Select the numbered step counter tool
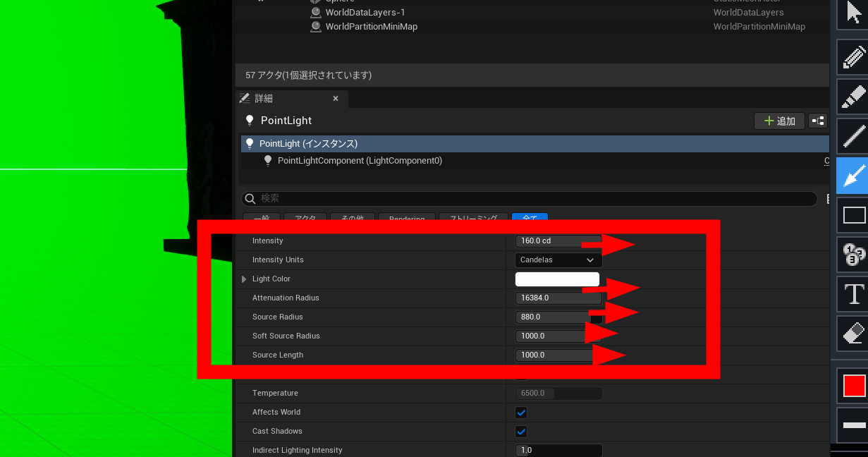Image resolution: width=868 pixels, height=457 pixels. [854, 255]
